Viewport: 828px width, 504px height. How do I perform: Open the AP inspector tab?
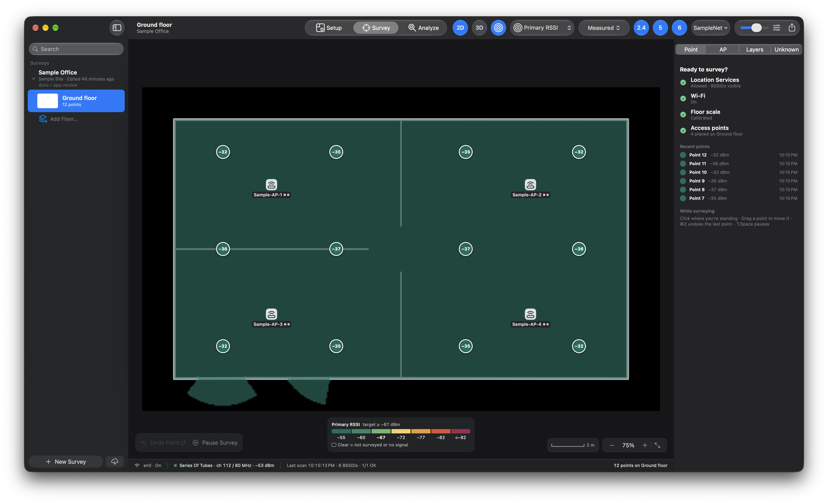[723, 49]
